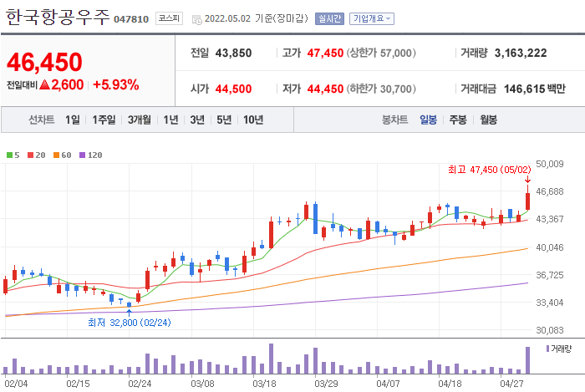This screenshot has width=585, height=392.
Task: Click the purple 120-day moving average swatch
Action: click(83, 155)
